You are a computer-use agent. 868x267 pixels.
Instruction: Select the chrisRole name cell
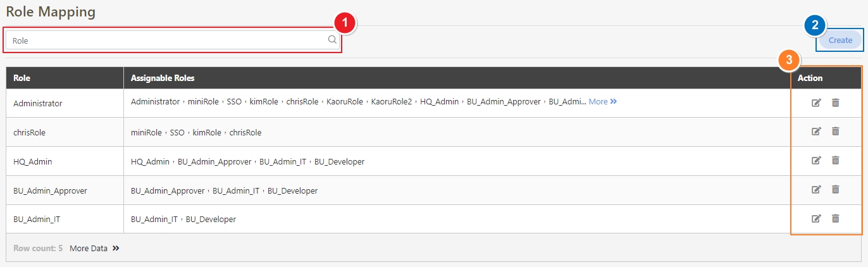click(x=30, y=133)
